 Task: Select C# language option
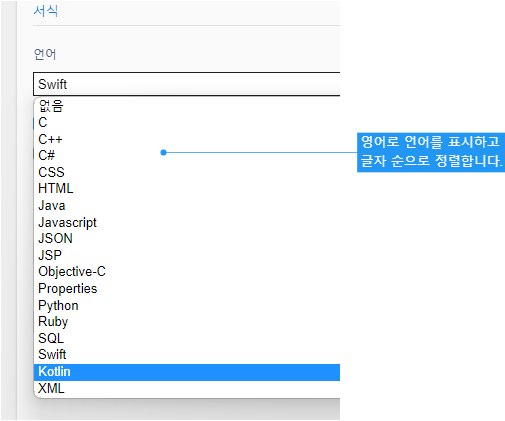tap(187, 156)
